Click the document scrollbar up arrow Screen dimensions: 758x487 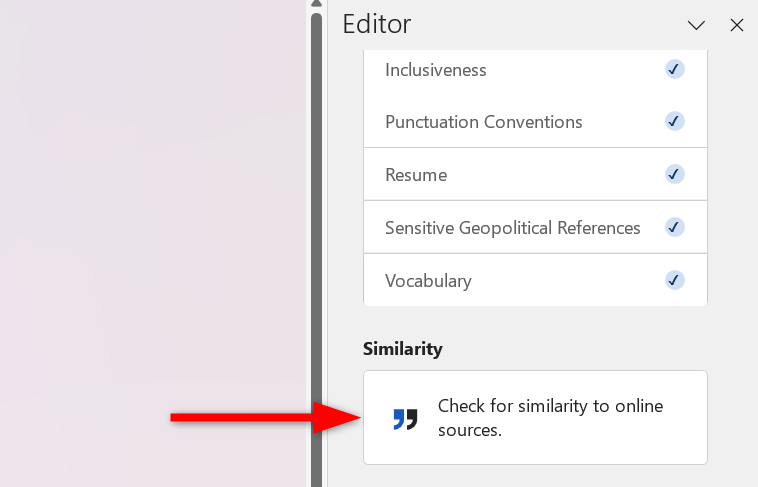pyautogui.click(x=317, y=5)
